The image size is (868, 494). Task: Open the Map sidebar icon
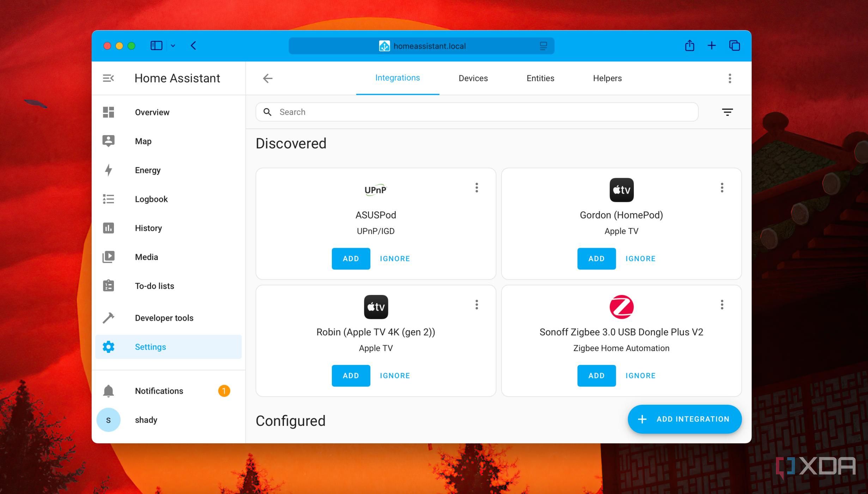pos(108,141)
